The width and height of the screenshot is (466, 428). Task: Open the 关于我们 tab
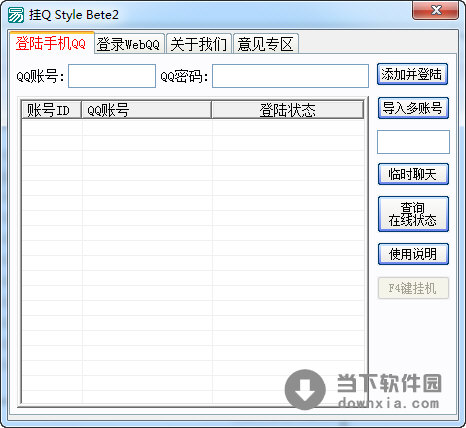point(198,44)
